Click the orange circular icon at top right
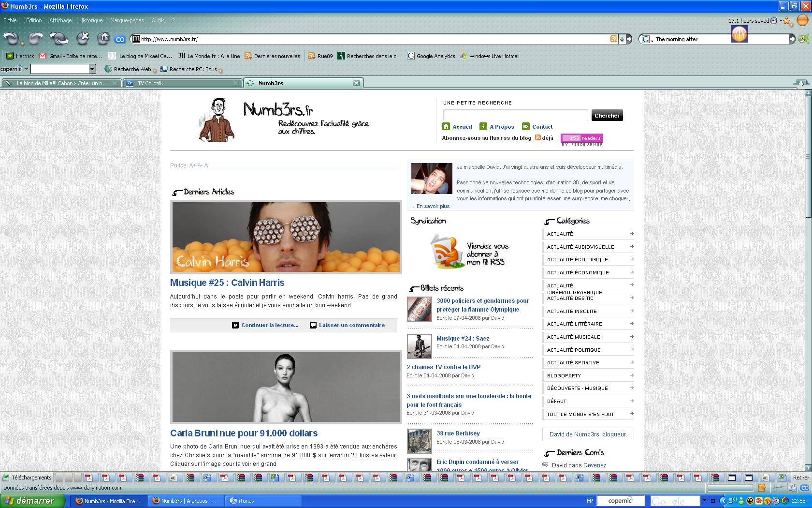 [x=802, y=21]
